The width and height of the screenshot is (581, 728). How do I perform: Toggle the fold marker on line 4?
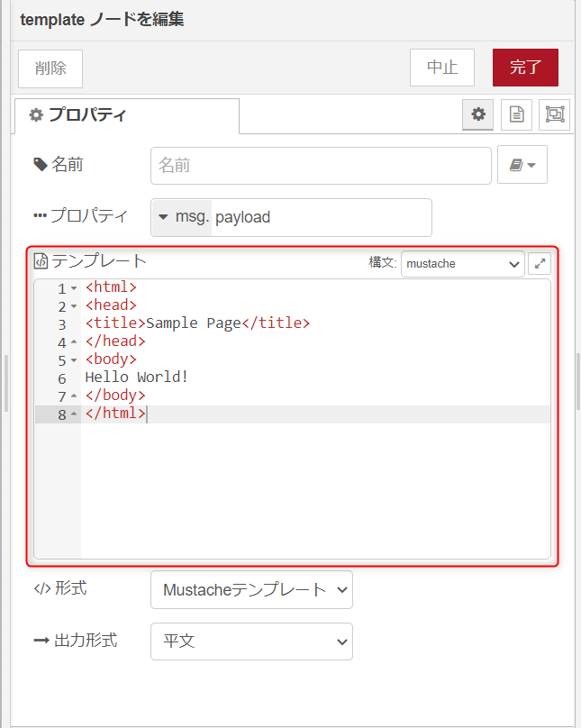coord(74,342)
